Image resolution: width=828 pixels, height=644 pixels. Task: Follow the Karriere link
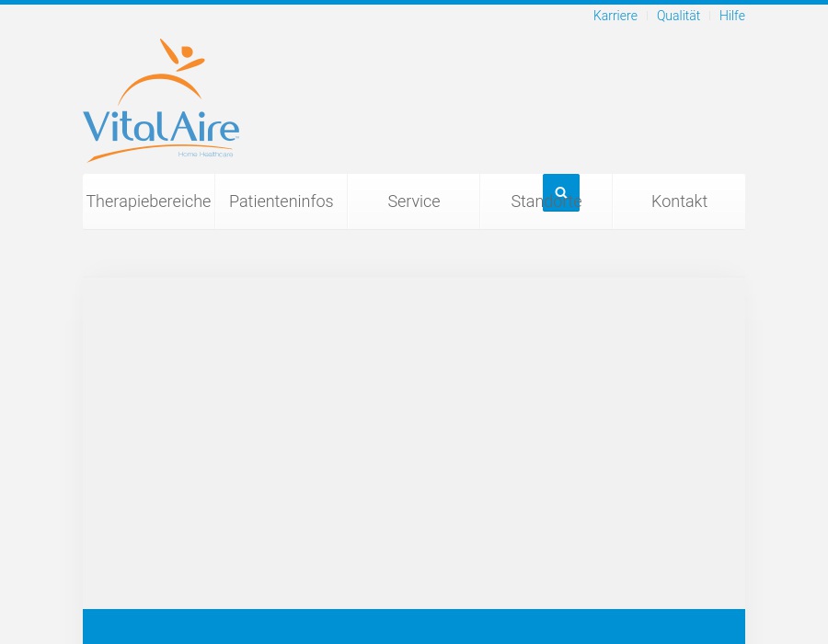(x=615, y=16)
